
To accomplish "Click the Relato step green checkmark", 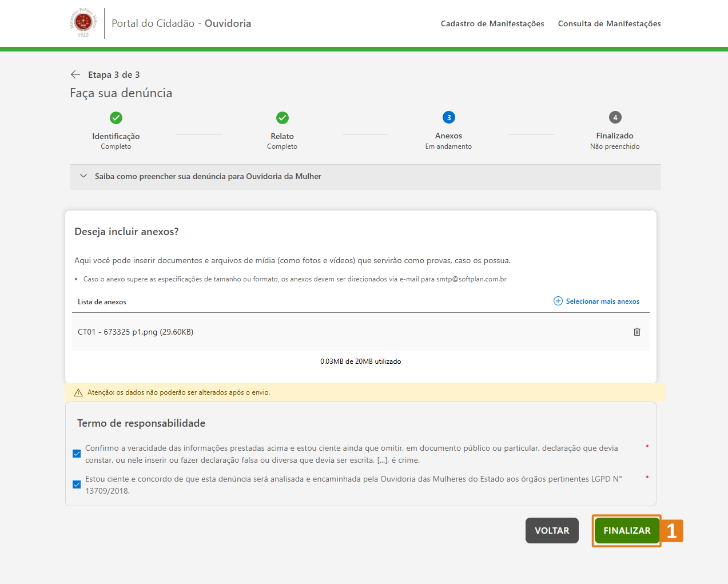I will click(283, 118).
